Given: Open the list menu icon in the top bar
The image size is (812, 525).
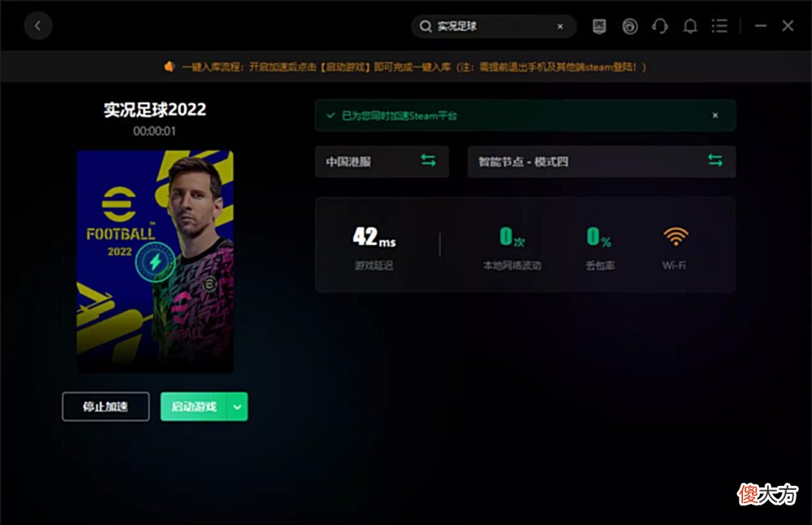Looking at the screenshot, I should (719, 26).
